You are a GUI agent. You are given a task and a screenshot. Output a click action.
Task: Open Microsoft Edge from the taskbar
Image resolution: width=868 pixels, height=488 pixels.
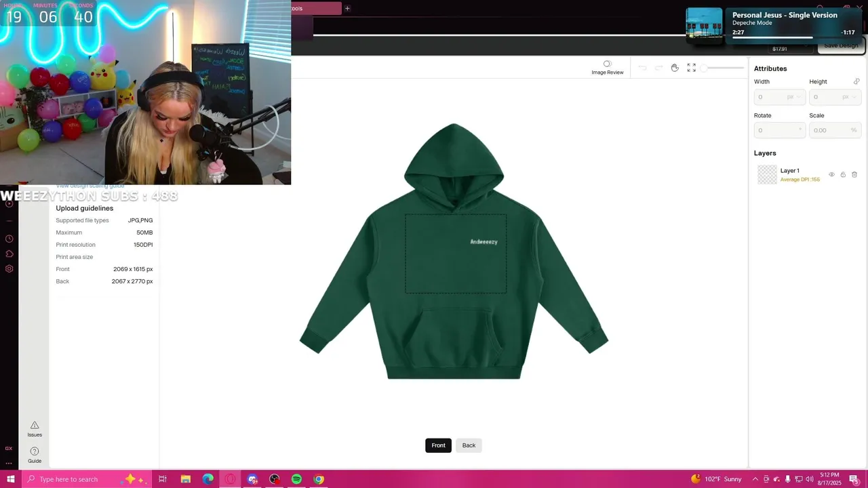(208, 479)
